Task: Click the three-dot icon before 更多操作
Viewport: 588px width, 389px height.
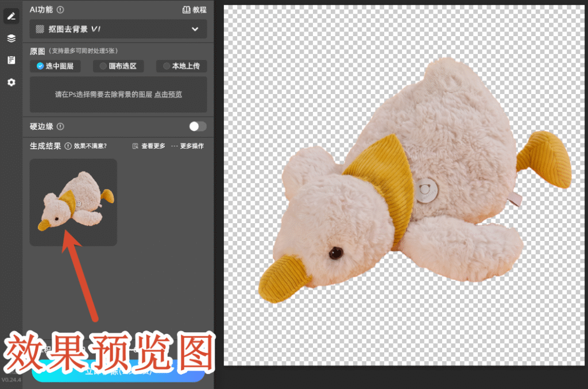Action: (175, 146)
